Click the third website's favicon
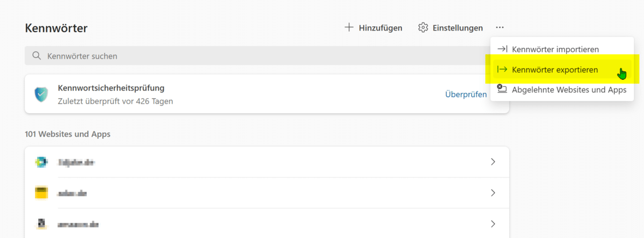Screen dimensions: 644x238 (41, 224)
